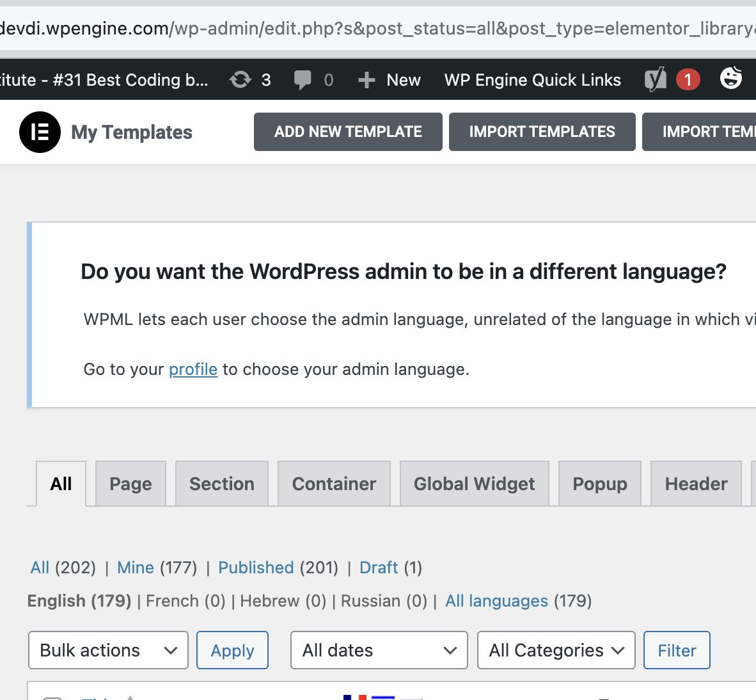Screen dimensions: 756x700
Task: Click the English (179) language text
Action: [79, 601]
